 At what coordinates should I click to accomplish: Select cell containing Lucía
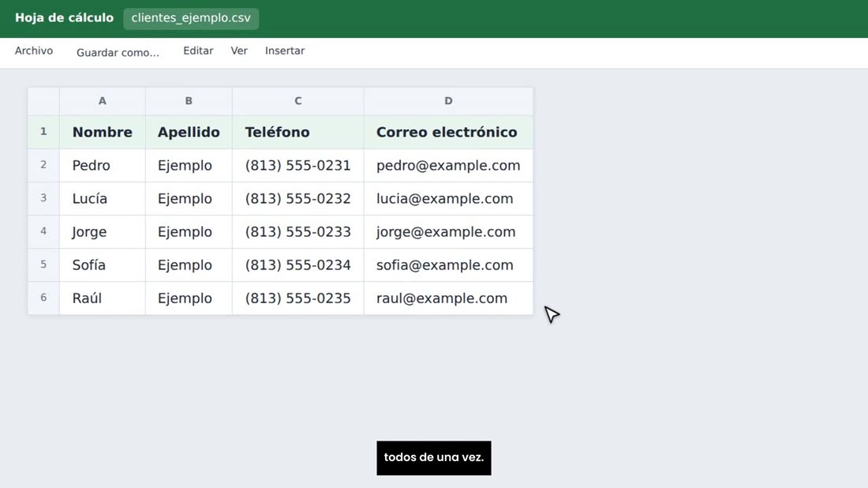point(103,198)
